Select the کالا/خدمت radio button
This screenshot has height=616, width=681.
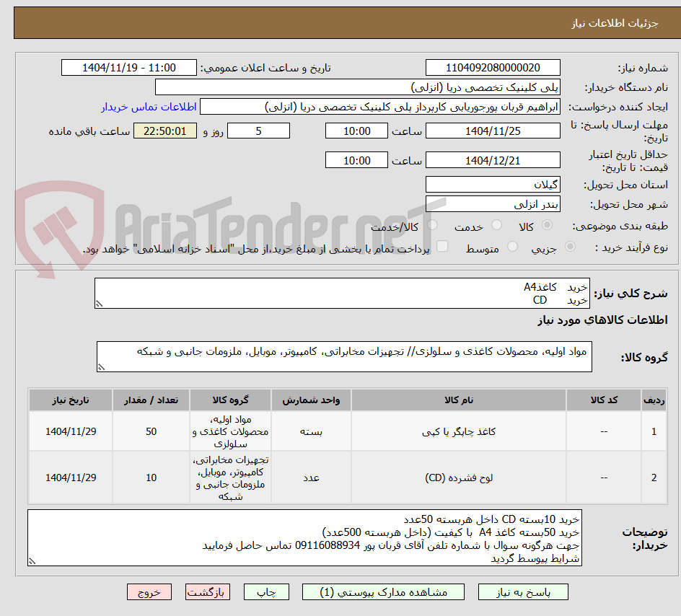432,225
